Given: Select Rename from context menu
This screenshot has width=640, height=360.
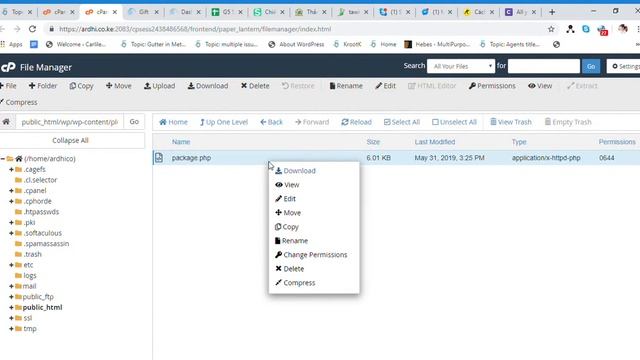Looking at the screenshot, I should point(291,241).
